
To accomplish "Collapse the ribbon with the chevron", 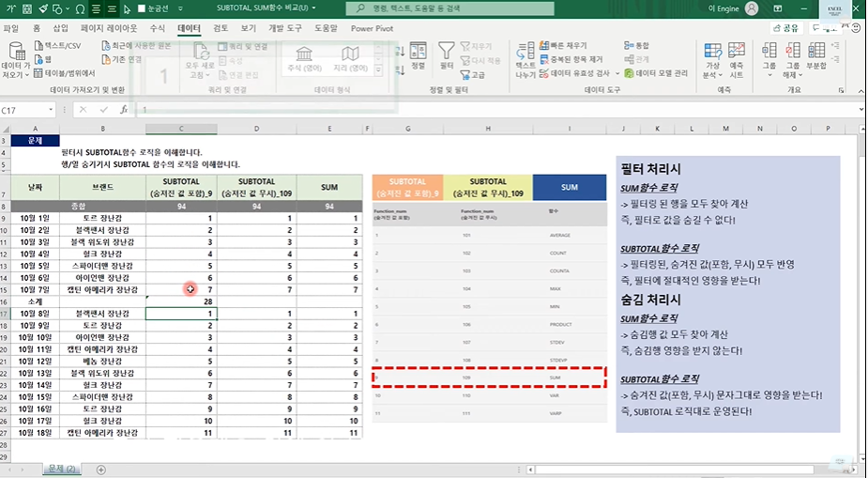I will (x=860, y=91).
